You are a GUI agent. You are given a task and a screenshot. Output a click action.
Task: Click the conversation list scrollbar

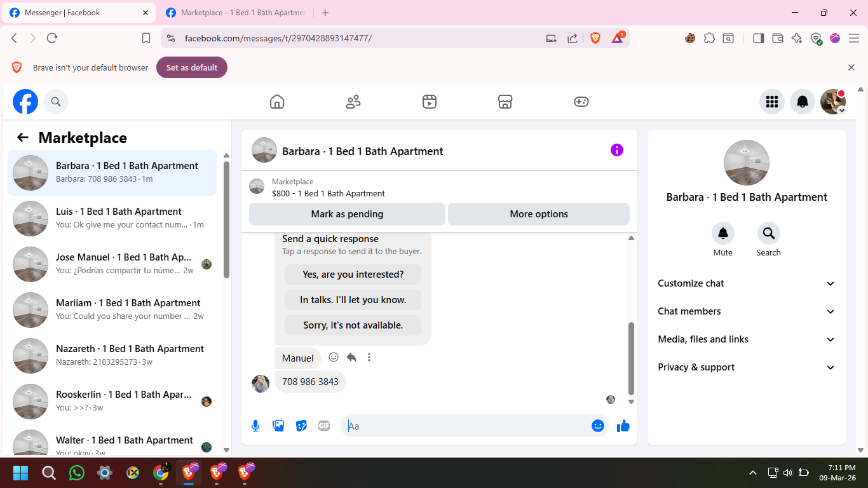coord(226,219)
